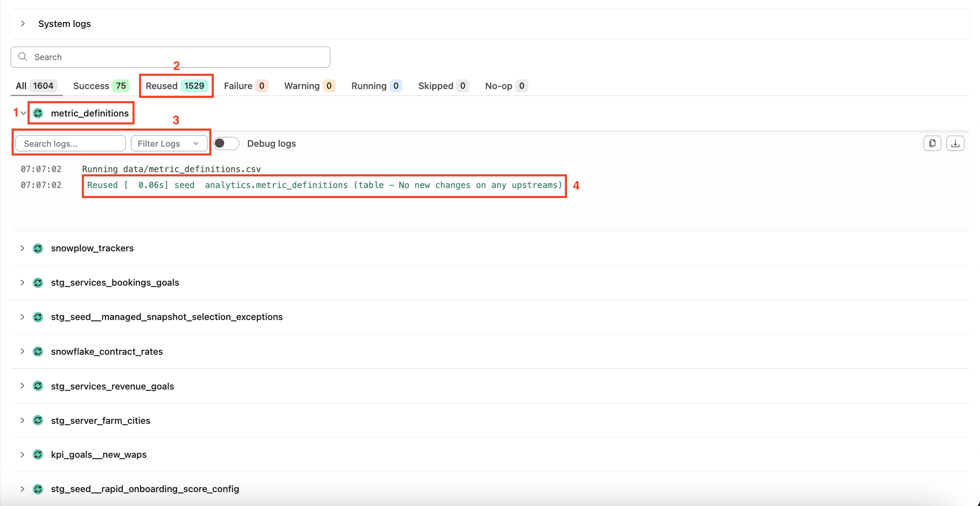The height and width of the screenshot is (506, 980).
Task: Click the download logs icon
Action: coord(955,143)
